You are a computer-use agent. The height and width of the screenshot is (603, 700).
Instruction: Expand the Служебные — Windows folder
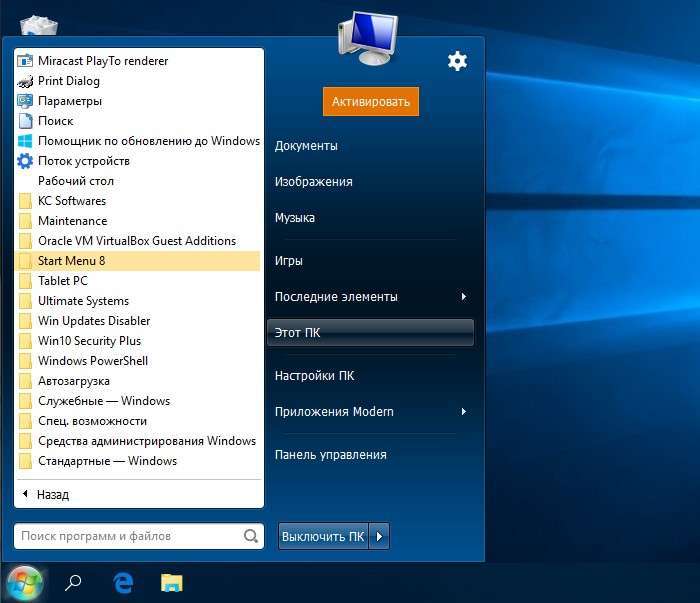point(138,401)
